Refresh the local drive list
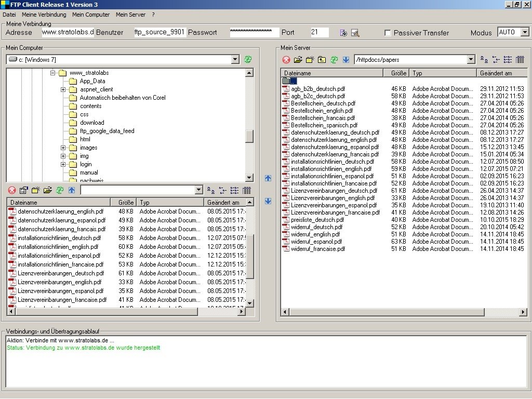This screenshot has width=532, height=399. [248, 60]
